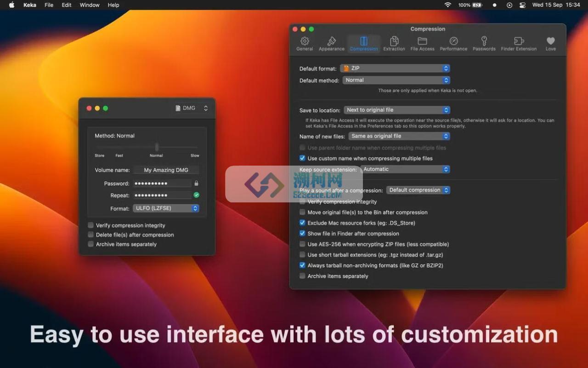Viewport: 588px width, 368px height.
Task: Click the Slow label under Method slider
Action: (195, 155)
